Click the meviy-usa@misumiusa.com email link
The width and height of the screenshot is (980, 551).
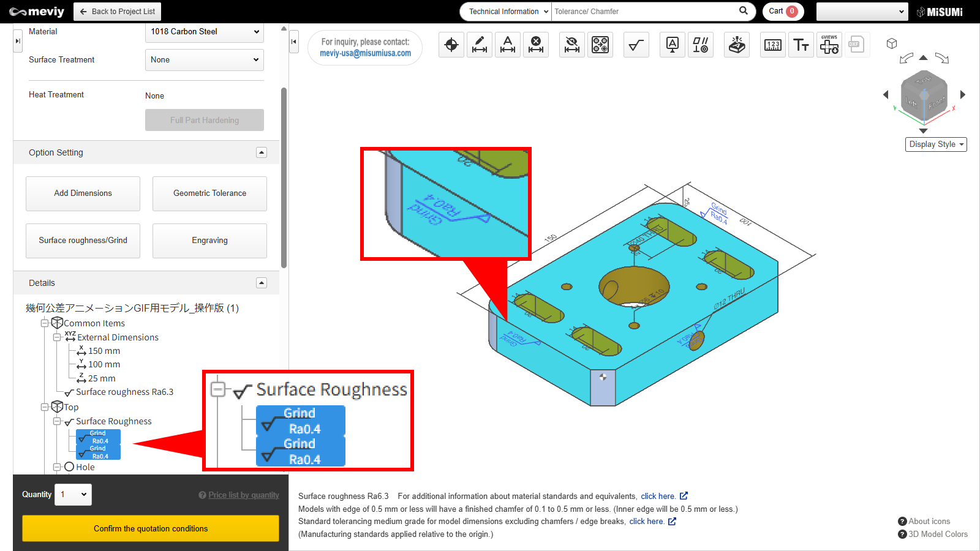tap(366, 53)
